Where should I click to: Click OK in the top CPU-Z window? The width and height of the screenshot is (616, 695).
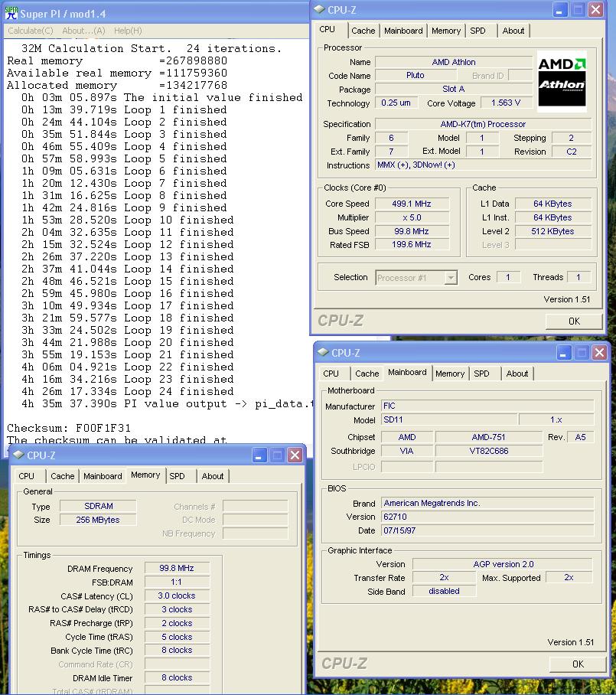[x=574, y=321]
